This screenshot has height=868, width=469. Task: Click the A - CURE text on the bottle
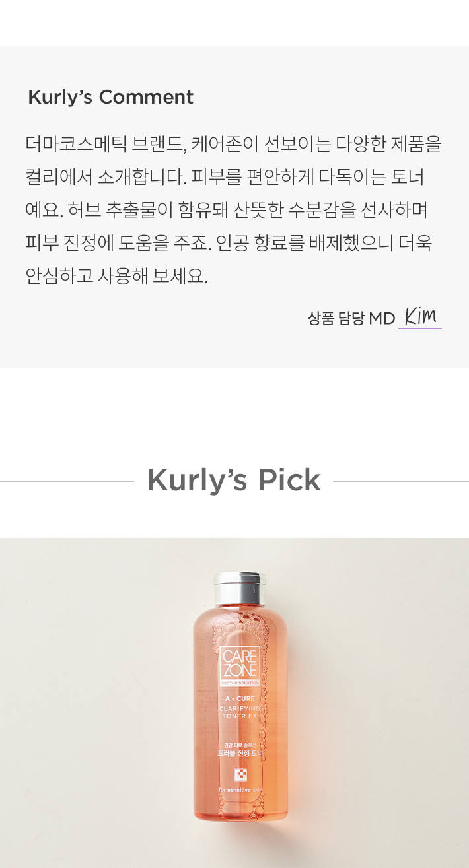pyautogui.click(x=240, y=698)
